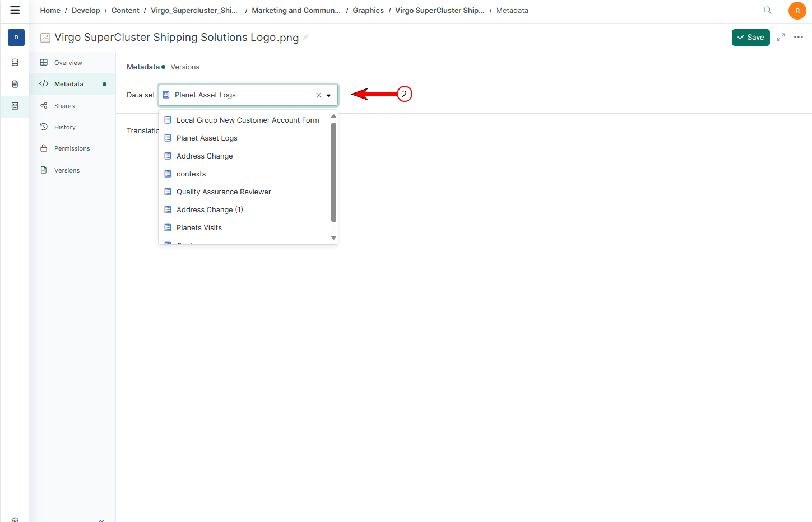The image size is (812, 522).
Task: Click the fullscreen expand arrows icon
Action: pyautogui.click(x=781, y=37)
